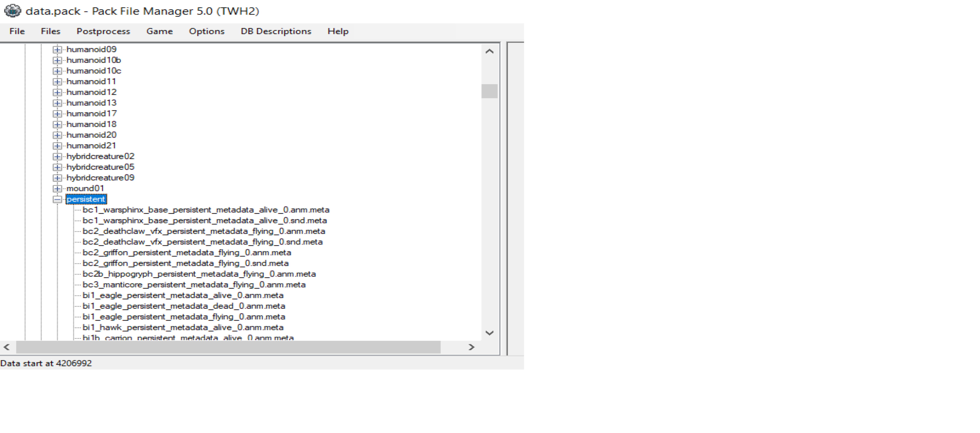The height and width of the screenshot is (433, 980).
Task: Click the horizontal scrollbar left arrow
Action: [6, 347]
